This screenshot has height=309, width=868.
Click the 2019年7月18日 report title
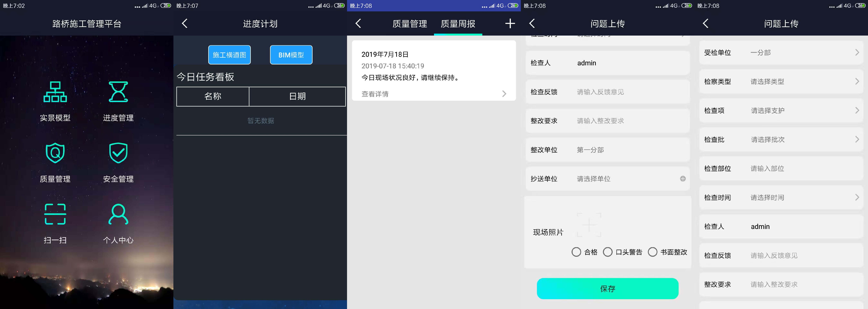coord(385,54)
